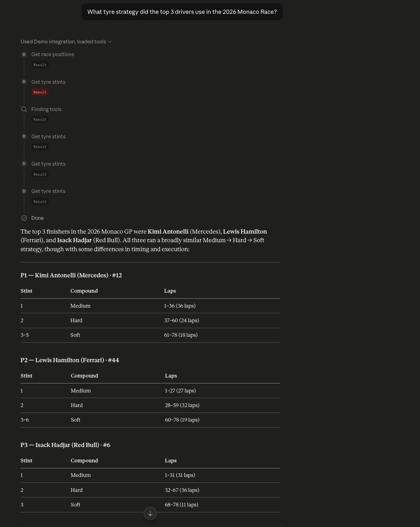
Task: Click the Finding tools step label
Action: [46, 110]
